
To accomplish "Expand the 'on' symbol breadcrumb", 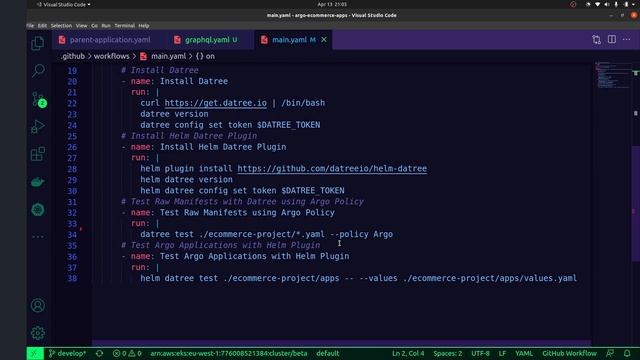I will tap(205, 56).
